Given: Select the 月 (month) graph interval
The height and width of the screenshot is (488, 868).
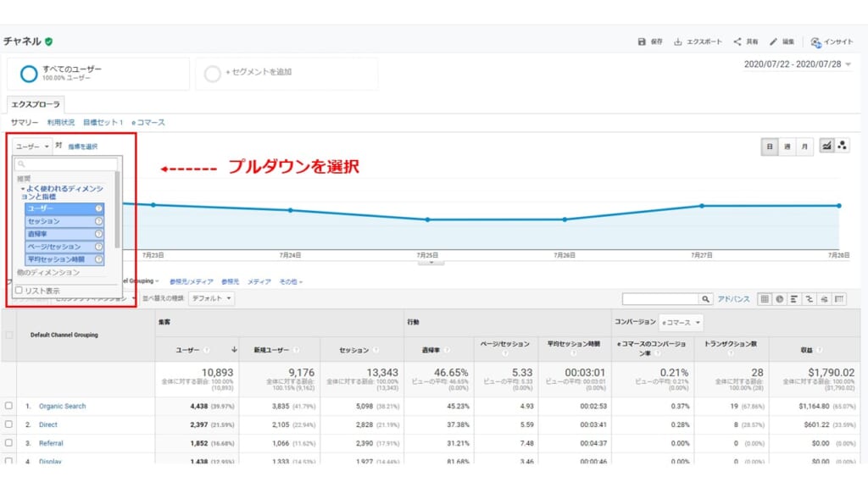Looking at the screenshot, I should [805, 147].
